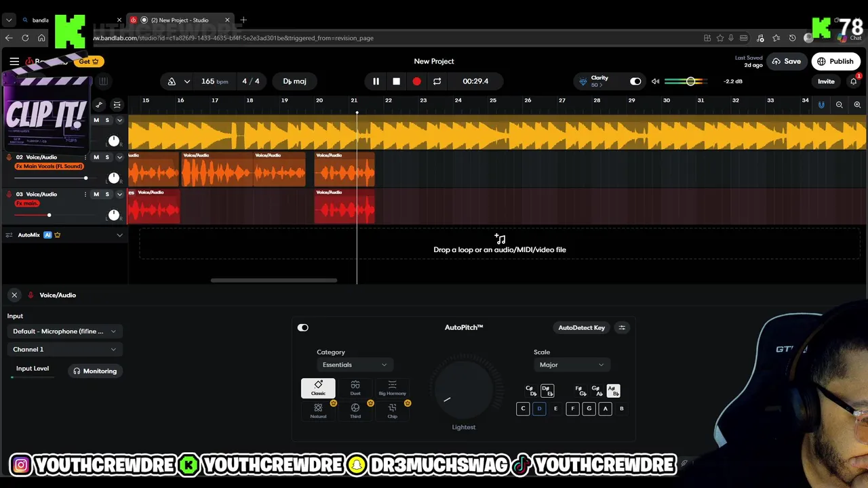Toggle the magnet snap-to-grid icon
This screenshot has width=868, height=488.
(821, 104)
